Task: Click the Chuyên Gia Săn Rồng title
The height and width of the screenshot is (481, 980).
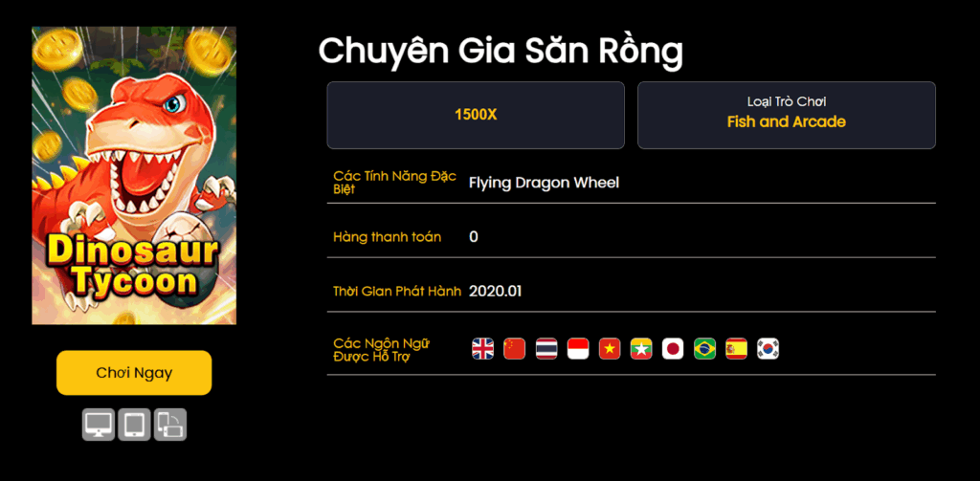Action: (501, 52)
